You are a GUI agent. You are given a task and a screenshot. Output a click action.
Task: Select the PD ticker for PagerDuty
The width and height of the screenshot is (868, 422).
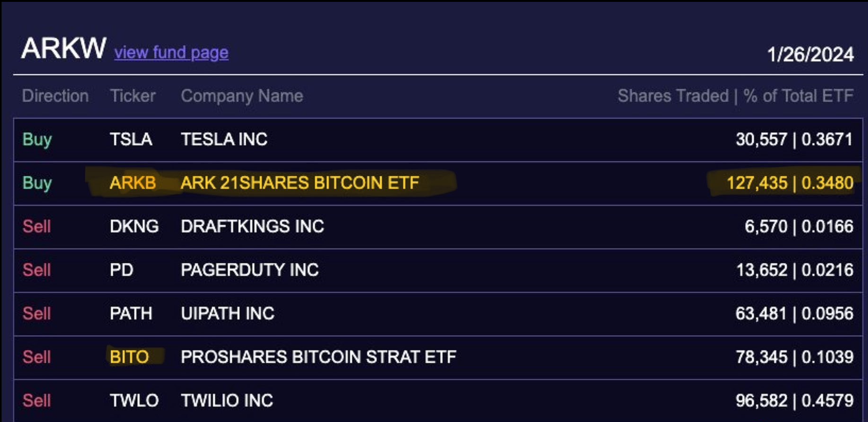121,270
